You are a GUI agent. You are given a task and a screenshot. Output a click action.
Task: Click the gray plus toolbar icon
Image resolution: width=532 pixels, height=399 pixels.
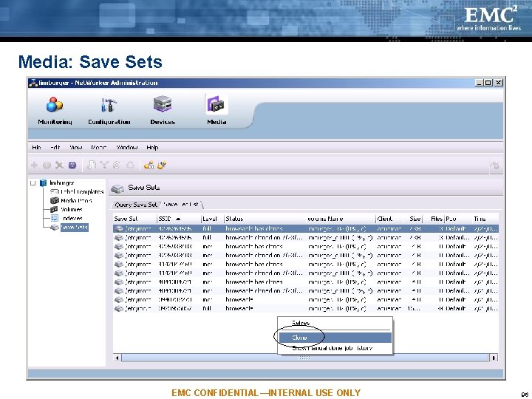click(x=34, y=166)
